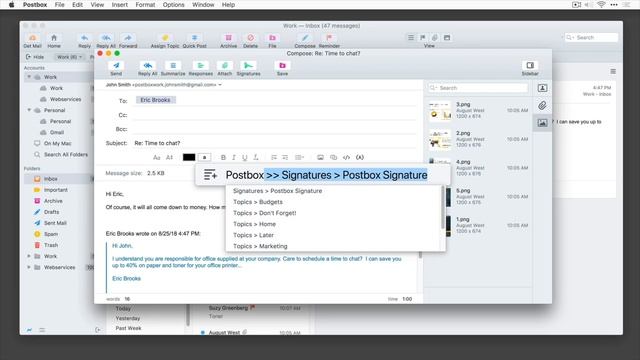Select the 3.png thumbnail in sidebar
Screen dimensions: 640x360
[440, 111]
